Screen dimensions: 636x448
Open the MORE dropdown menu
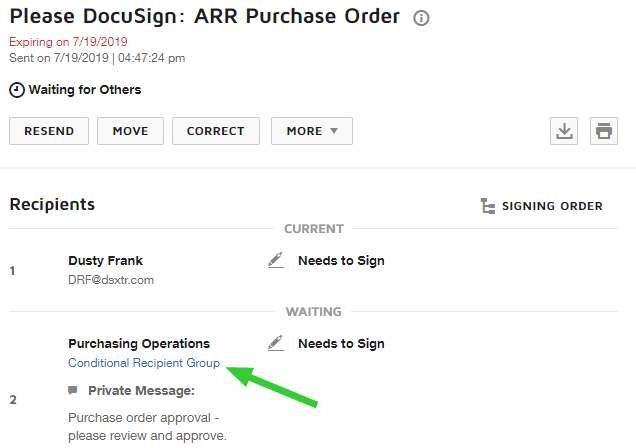(312, 131)
